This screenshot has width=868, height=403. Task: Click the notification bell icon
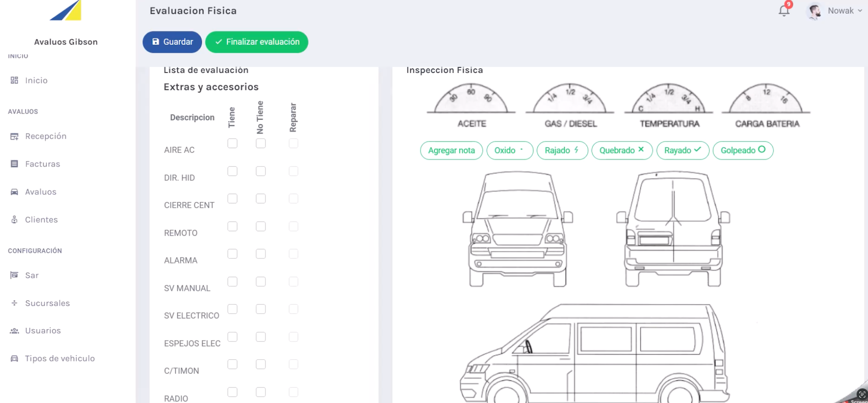(784, 10)
